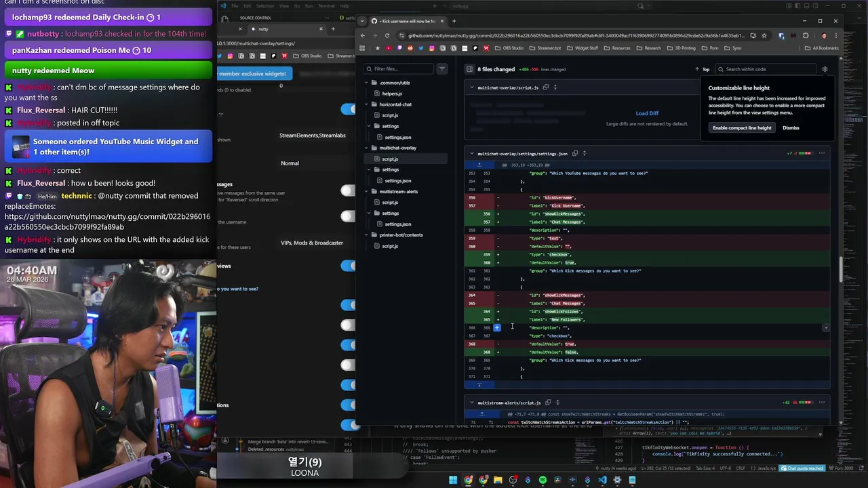Add a comment on line 366

496,327
